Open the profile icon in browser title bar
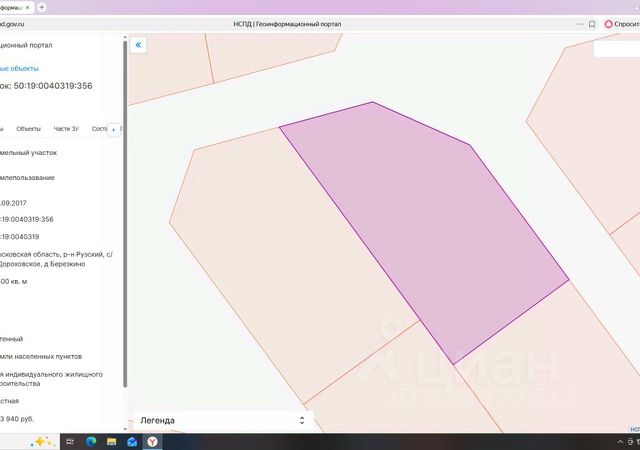Screen dimensions: 640x450 tap(637, 7)
